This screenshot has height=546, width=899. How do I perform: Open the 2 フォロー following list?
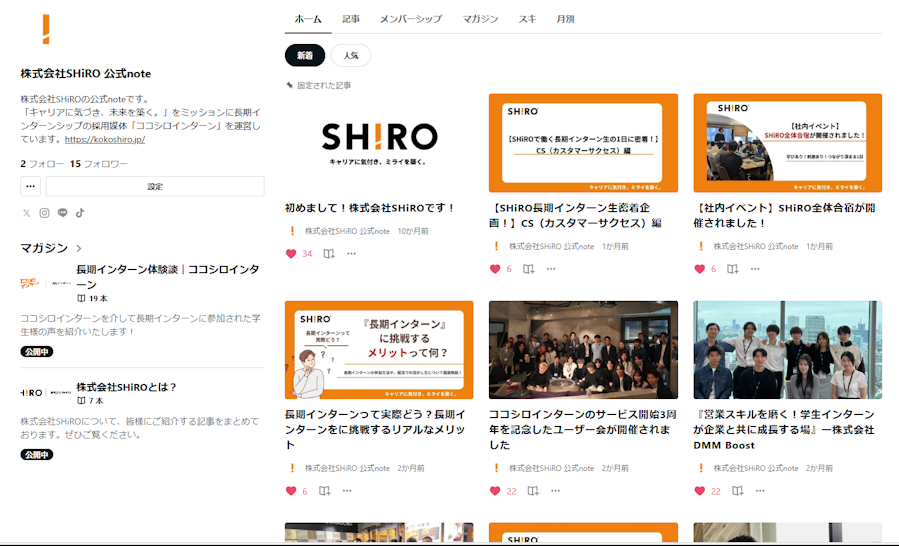point(42,163)
